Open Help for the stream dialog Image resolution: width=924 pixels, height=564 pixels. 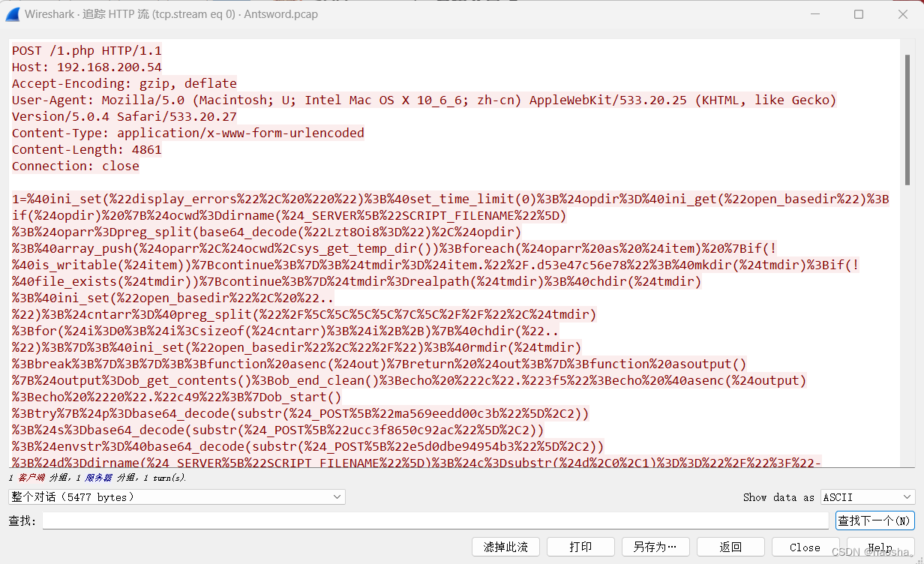click(880, 547)
